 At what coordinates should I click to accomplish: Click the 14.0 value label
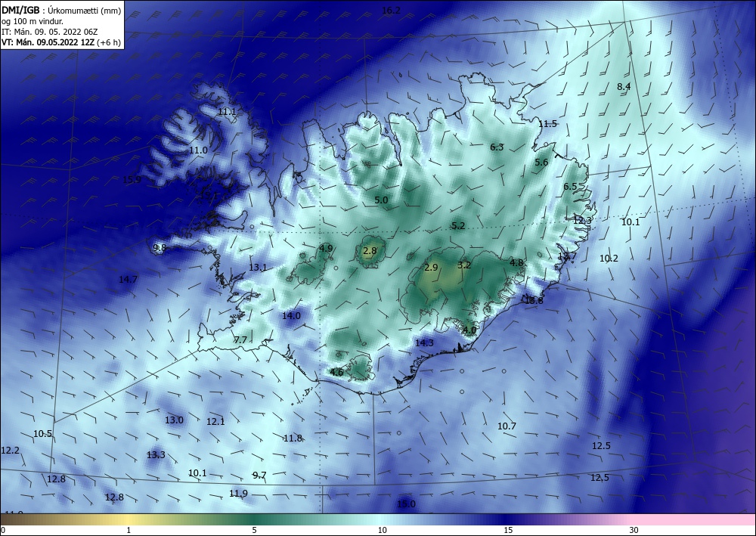tap(291, 316)
